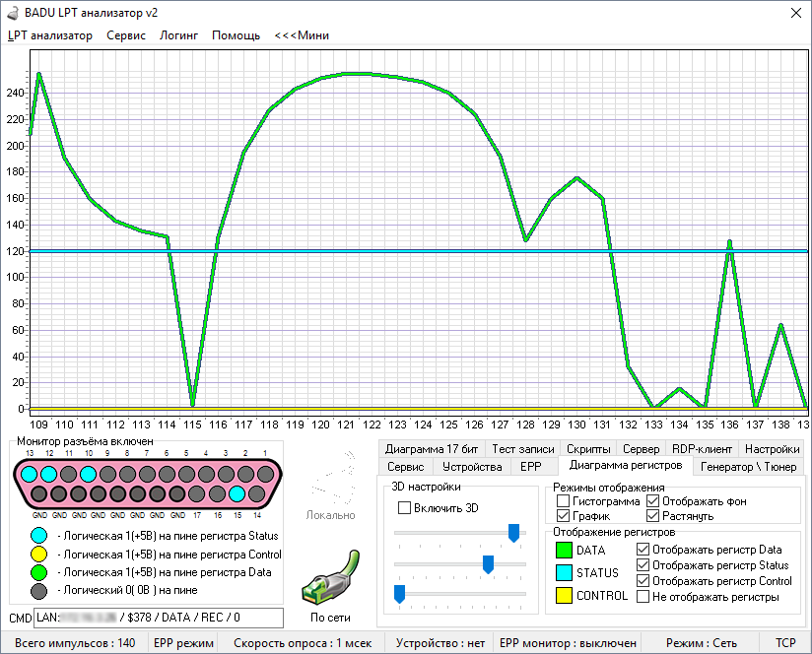Check Не отображать регистры option
Image resolution: width=812 pixels, height=654 pixels.
point(643,597)
